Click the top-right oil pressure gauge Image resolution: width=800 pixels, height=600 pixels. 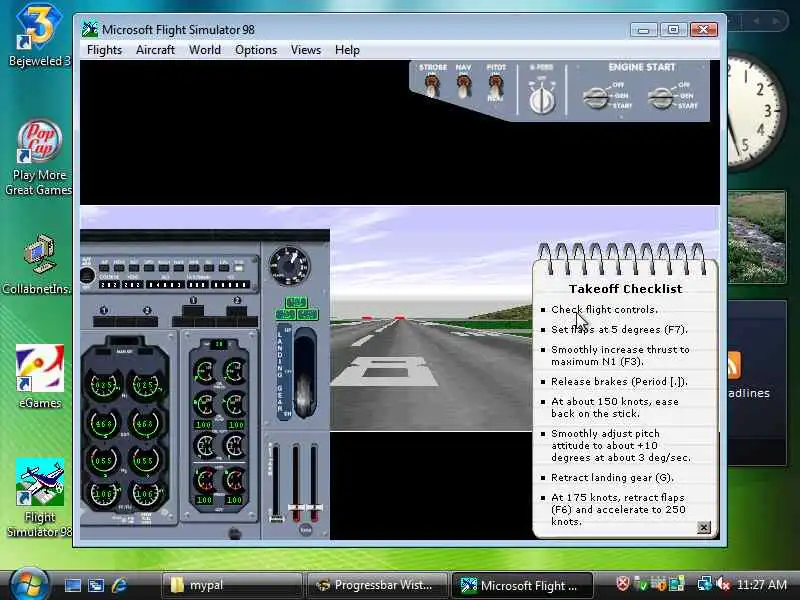[x=235, y=371]
